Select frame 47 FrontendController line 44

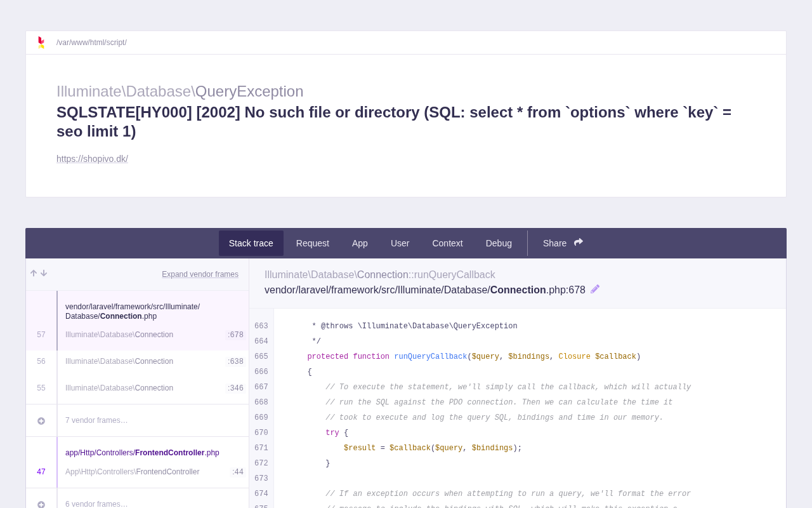click(x=137, y=462)
